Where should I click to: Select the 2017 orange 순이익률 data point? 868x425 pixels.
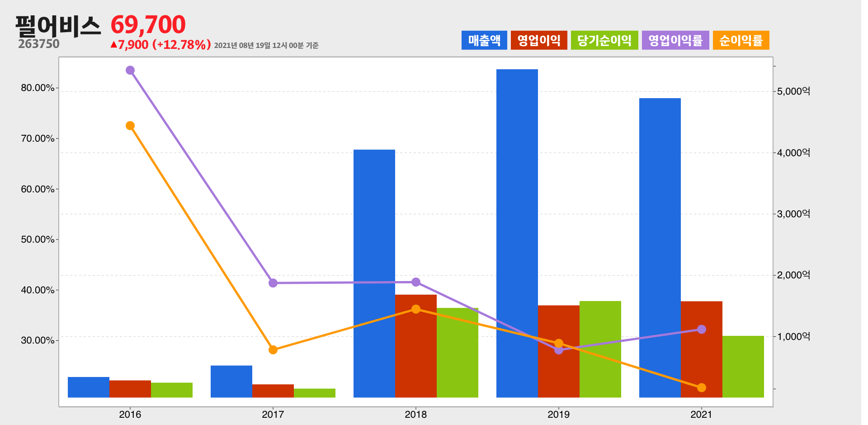[273, 350]
